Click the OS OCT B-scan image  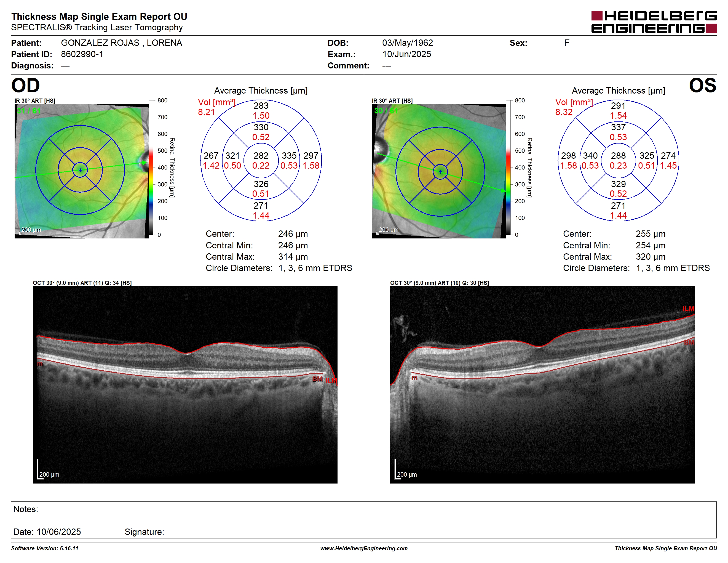[x=543, y=384]
